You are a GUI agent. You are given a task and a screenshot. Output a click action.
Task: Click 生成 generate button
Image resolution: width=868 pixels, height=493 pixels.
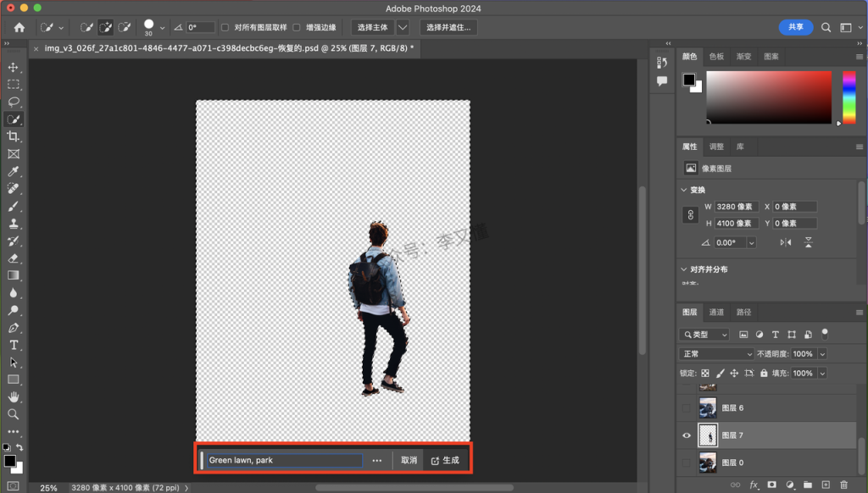click(x=445, y=460)
